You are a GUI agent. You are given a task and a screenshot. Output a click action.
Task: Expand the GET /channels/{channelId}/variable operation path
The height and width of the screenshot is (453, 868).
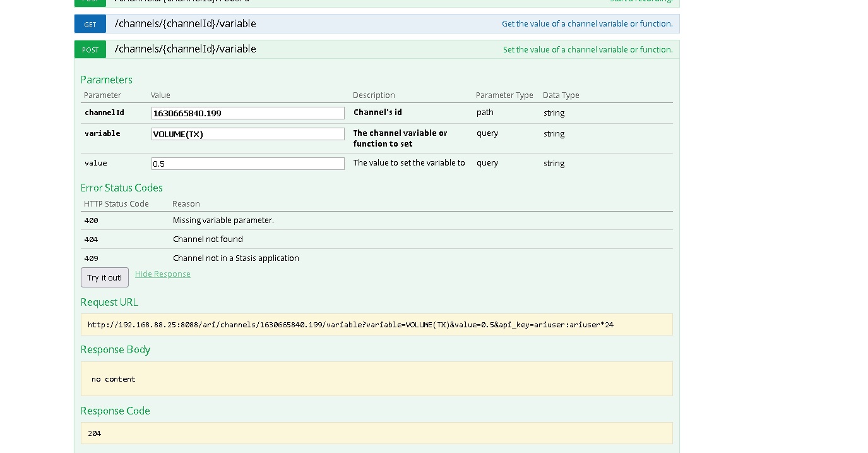tap(185, 24)
